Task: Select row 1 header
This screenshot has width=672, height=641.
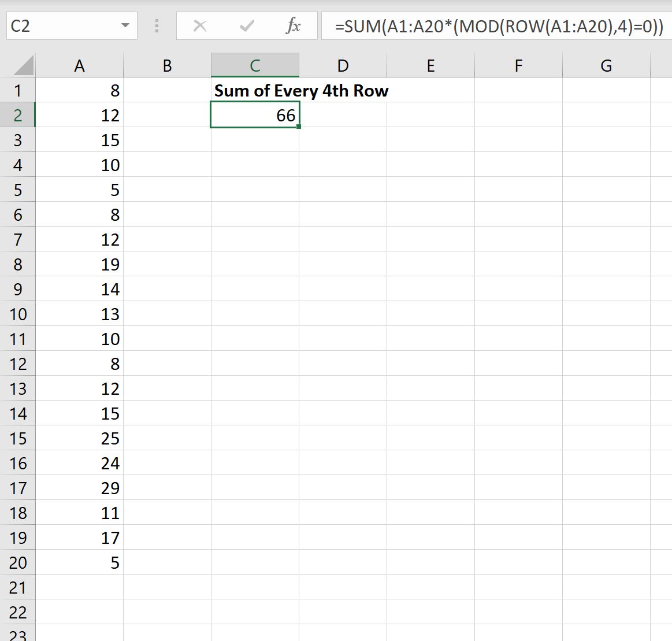Action: coord(17,90)
